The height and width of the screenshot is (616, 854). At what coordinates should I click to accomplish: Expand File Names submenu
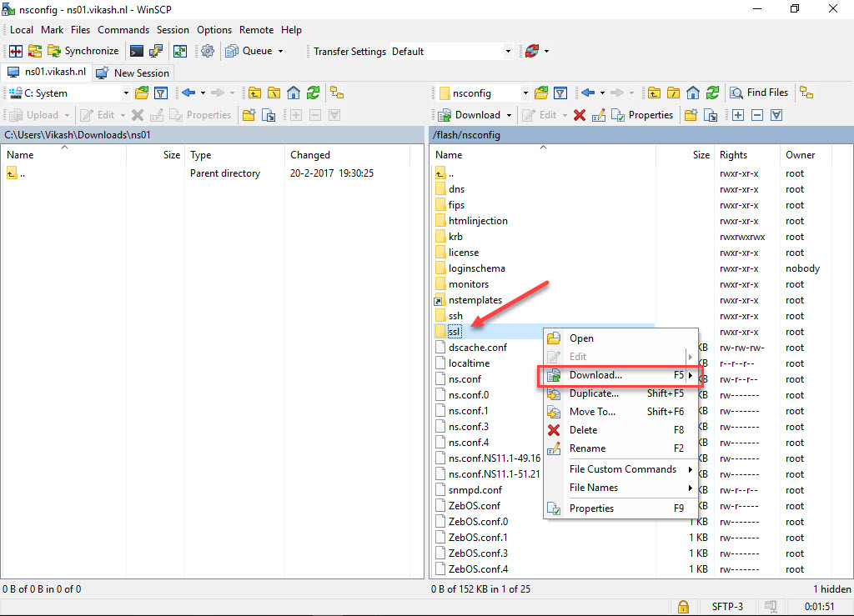tap(621, 488)
